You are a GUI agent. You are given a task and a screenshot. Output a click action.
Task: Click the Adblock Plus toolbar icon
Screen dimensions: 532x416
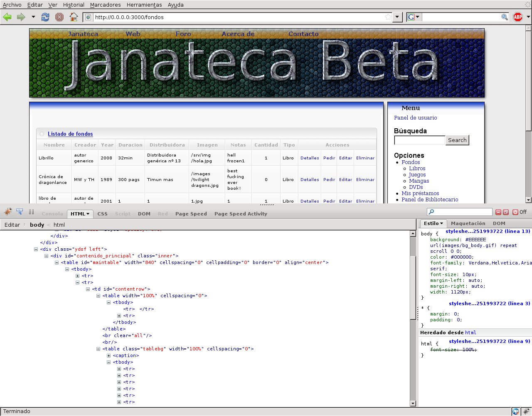coord(517,17)
